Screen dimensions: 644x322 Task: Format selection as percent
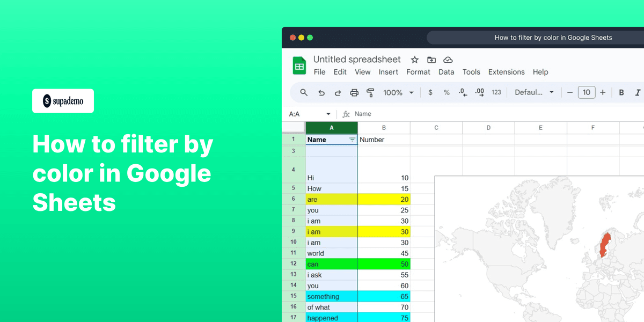[446, 92]
